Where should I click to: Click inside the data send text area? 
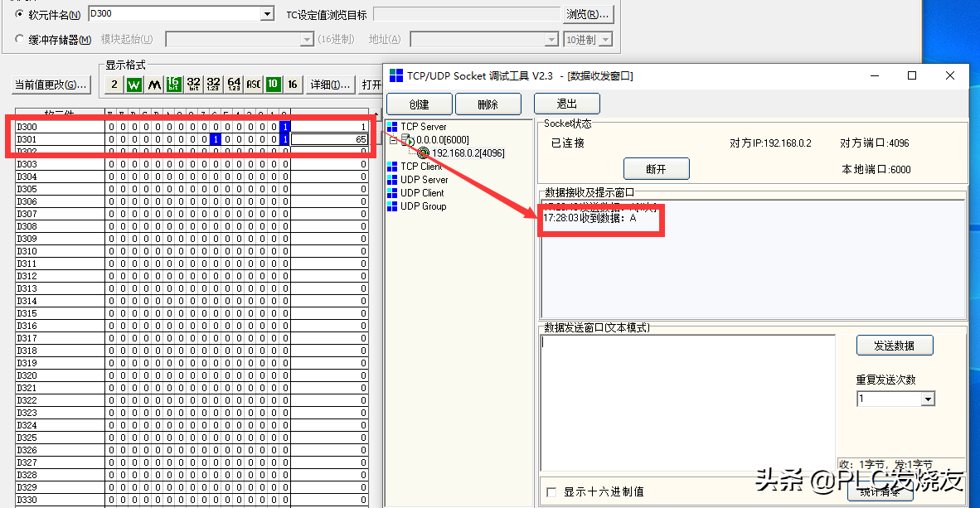(686, 402)
